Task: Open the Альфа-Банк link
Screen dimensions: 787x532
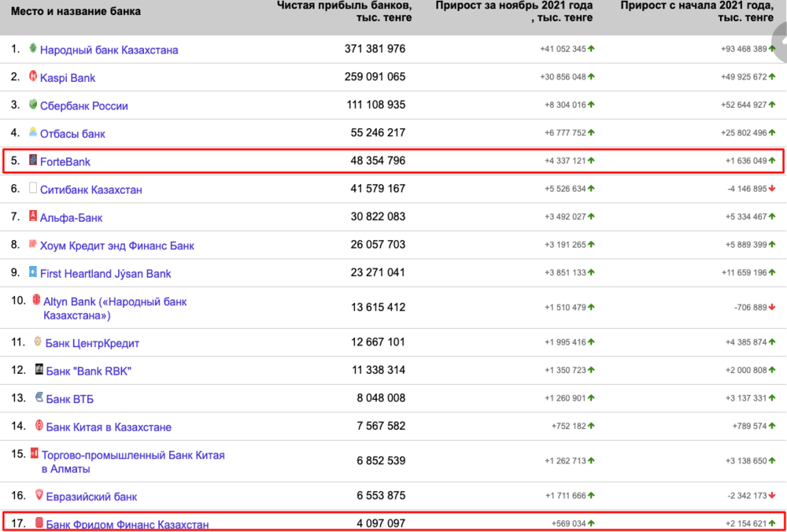Action: pos(72,218)
